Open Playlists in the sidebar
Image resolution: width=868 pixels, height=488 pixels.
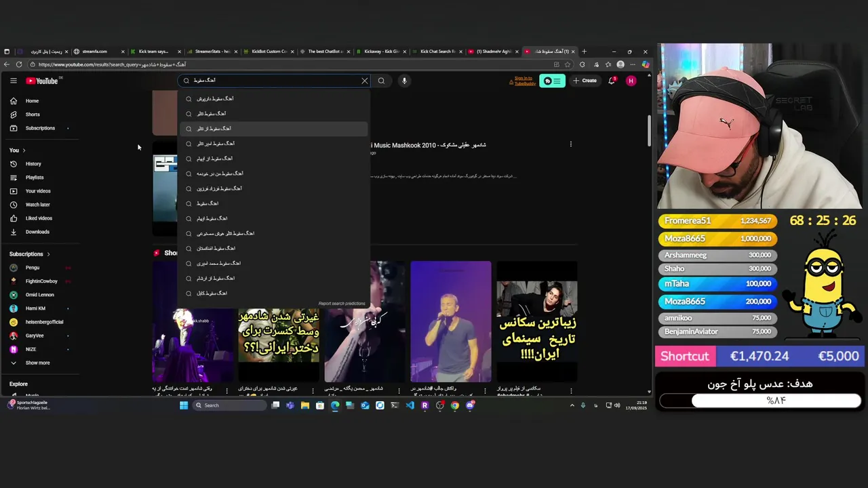[x=41, y=178]
